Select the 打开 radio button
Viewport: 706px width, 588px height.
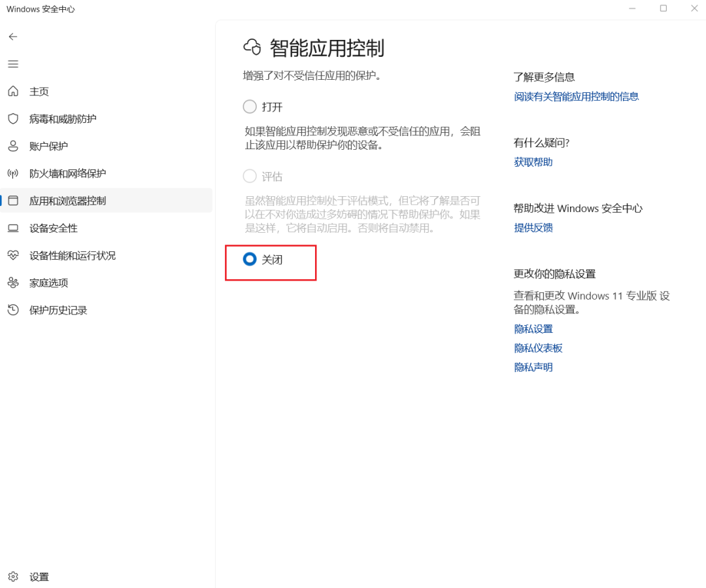click(250, 107)
